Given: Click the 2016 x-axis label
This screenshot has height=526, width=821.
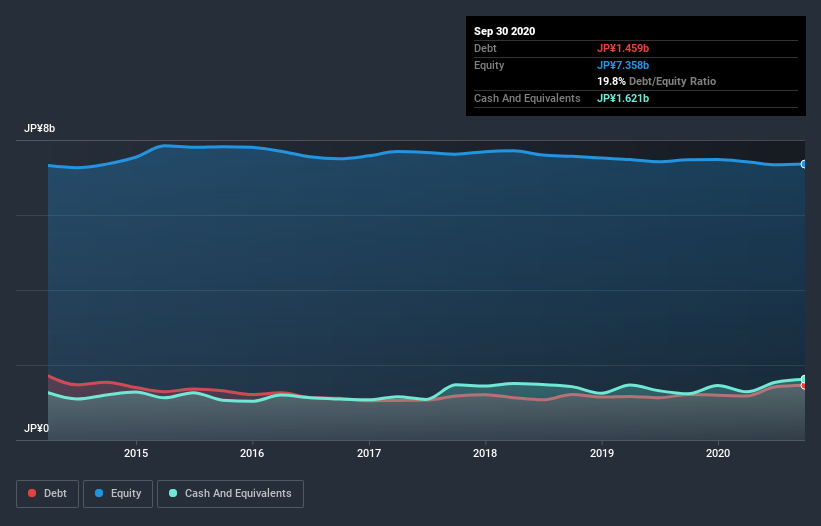Looking at the screenshot, I should (252, 453).
